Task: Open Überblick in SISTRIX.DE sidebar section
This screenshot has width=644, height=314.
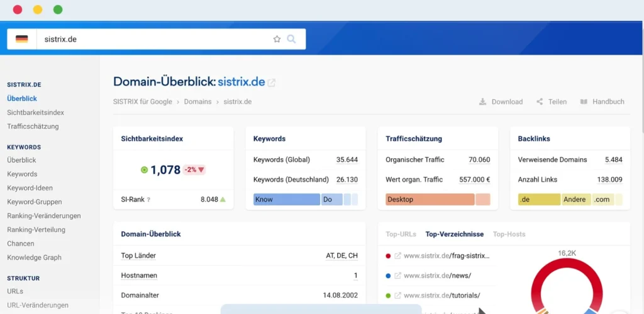Action: coord(22,99)
